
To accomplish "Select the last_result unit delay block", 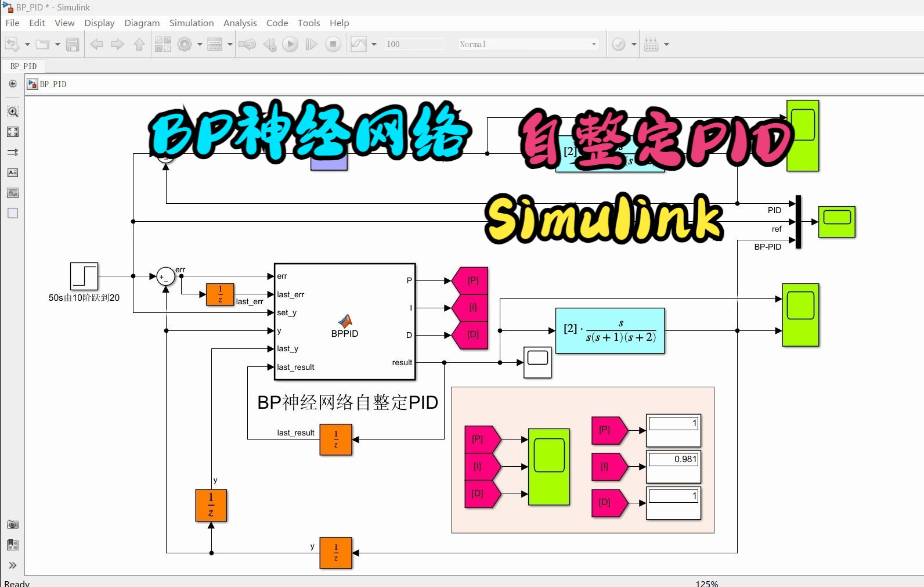I will [x=336, y=439].
